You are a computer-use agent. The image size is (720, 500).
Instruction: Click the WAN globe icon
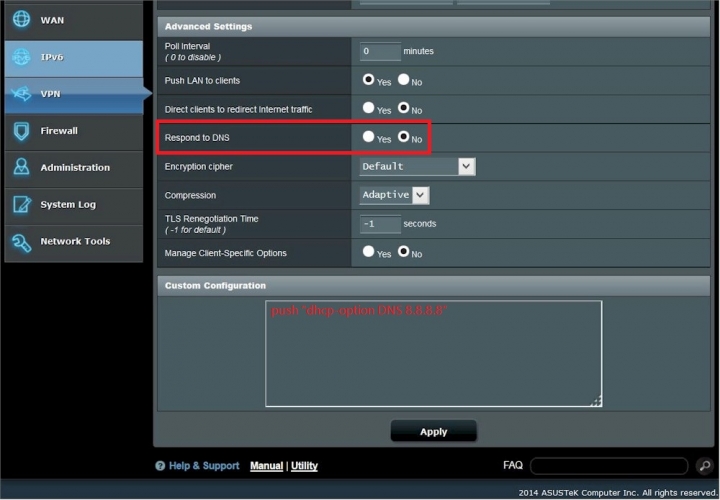click(x=21, y=19)
